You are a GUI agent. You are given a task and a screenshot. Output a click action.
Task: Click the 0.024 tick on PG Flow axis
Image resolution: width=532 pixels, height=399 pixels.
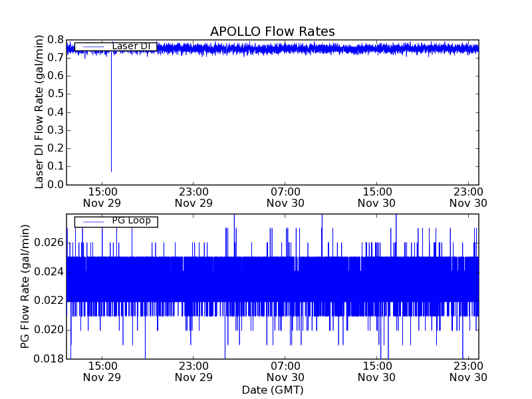coord(49,272)
